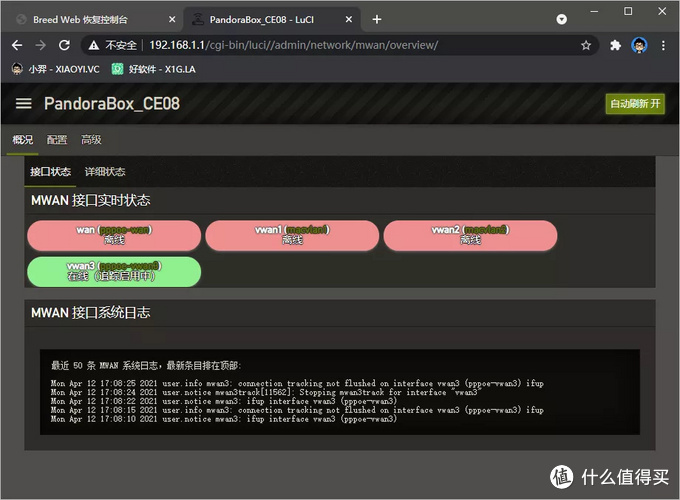Switch to Breed Web browser tab
The height and width of the screenshot is (500, 680).
tap(90, 19)
